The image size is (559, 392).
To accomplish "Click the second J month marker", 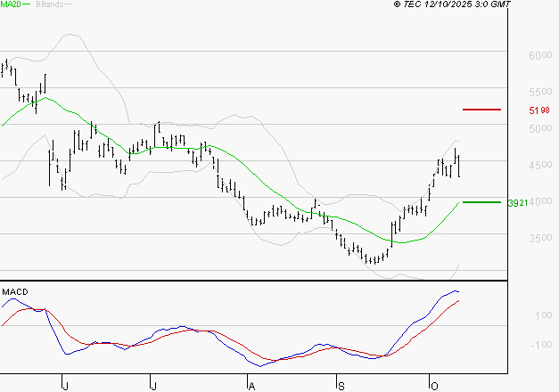I will [153, 387].
